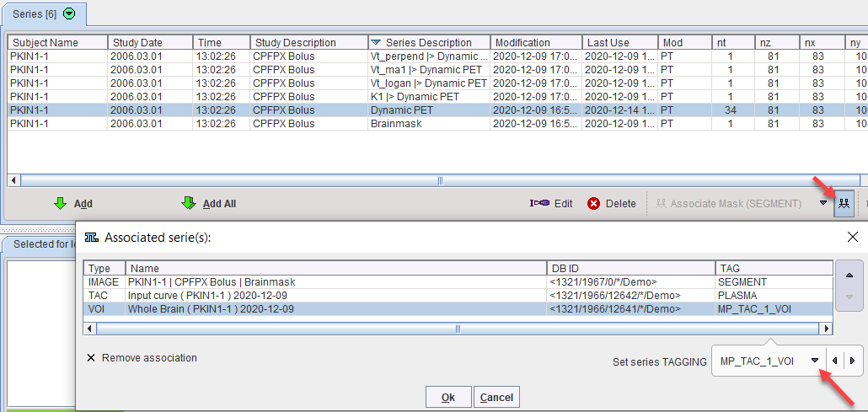
Task: Sort by Series Description column header
Action: point(429,43)
